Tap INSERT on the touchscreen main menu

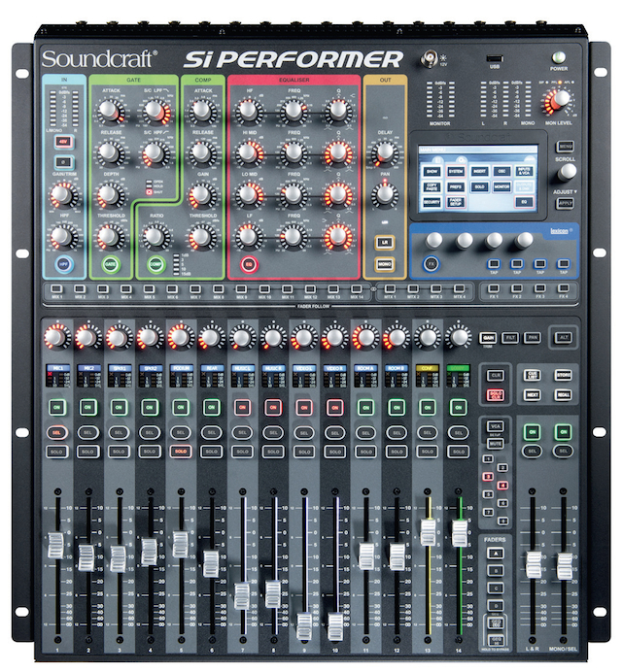click(x=479, y=172)
